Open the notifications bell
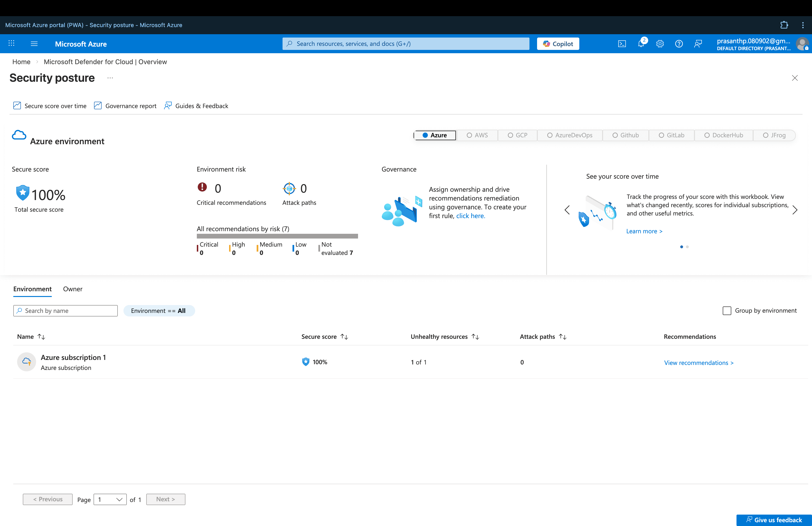The height and width of the screenshot is (526, 812). (641, 44)
